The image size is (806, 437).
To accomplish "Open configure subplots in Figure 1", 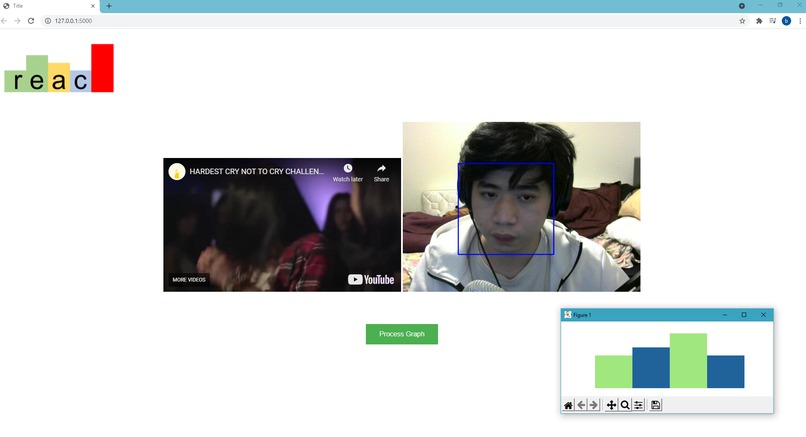I will click(638, 405).
